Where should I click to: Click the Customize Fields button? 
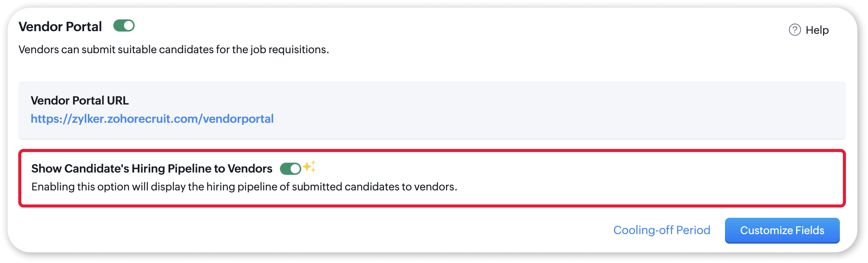(782, 230)
